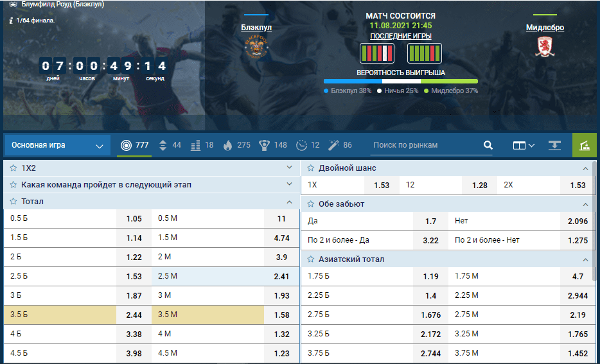Collapse the Азиатский тотал section
The width and height of the screenshot is (600, 364).
585,259
